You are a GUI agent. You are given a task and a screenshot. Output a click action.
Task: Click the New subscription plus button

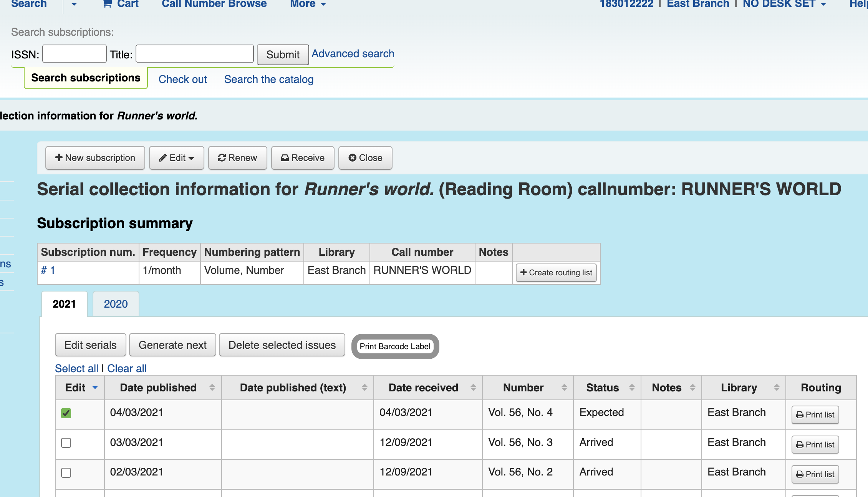[x=95, y=158]
